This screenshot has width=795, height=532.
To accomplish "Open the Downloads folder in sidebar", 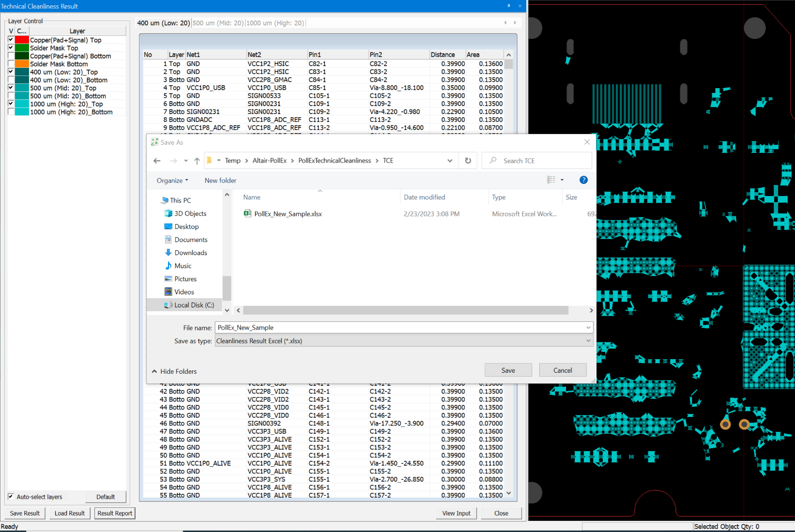I will tap(190, 253).
